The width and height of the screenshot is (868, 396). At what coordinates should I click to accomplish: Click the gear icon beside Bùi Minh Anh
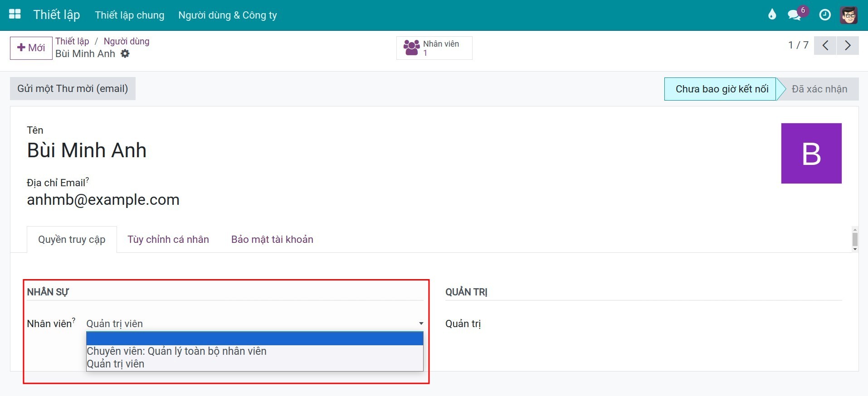pos(125,53)
